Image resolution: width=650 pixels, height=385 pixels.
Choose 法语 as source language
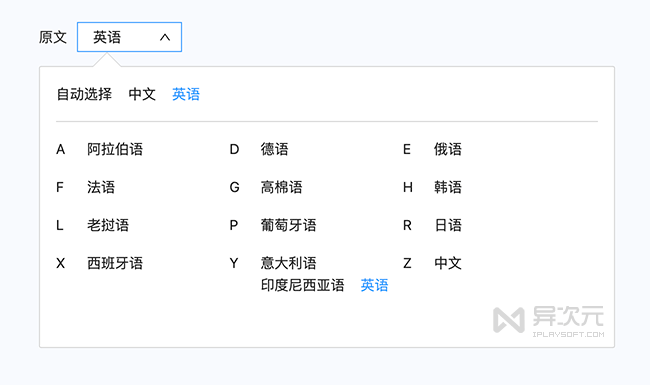[101, 187]
